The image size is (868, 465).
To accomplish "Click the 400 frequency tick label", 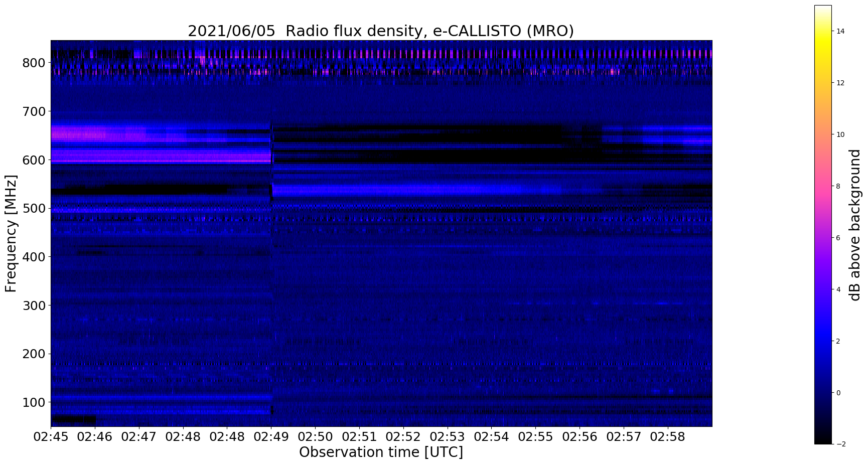I will tap(35, 257).
